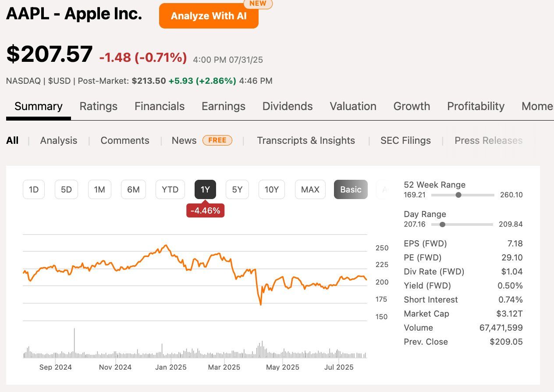Select the Growth tab
This screenshot has height=392, width=554.
(412, 107)
